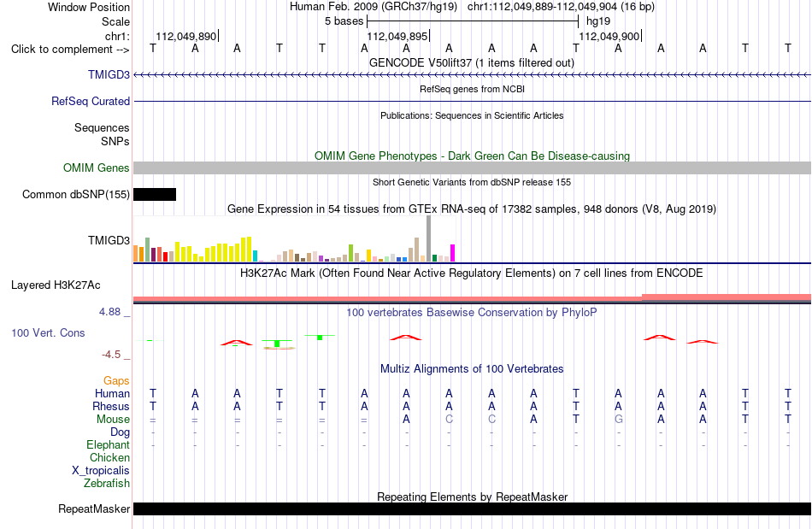Select the Chicken alignment row label
The image size is (812, 529).
pyautogui.click(x=109, y=457)
